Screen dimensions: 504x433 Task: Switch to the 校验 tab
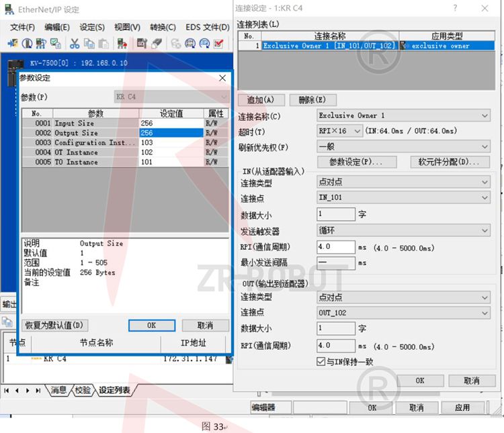click(83, 390)
